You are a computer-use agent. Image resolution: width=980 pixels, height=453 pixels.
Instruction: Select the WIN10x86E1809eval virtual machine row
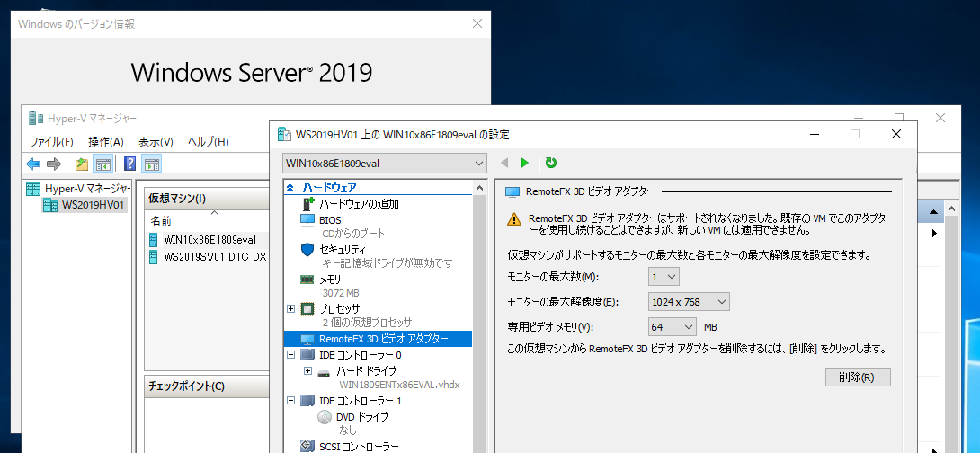[x=210, y=240]
